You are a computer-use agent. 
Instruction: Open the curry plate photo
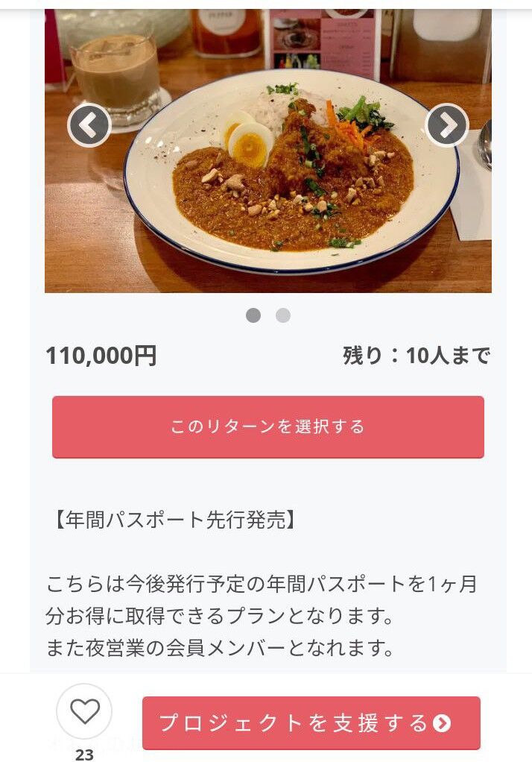coord(268,151)
